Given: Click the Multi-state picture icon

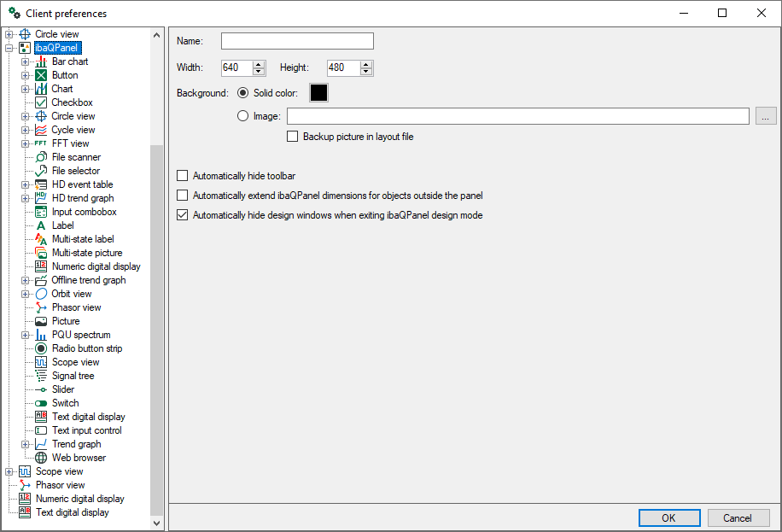Looking at the screenshot, I should click(x=41, y=253).
